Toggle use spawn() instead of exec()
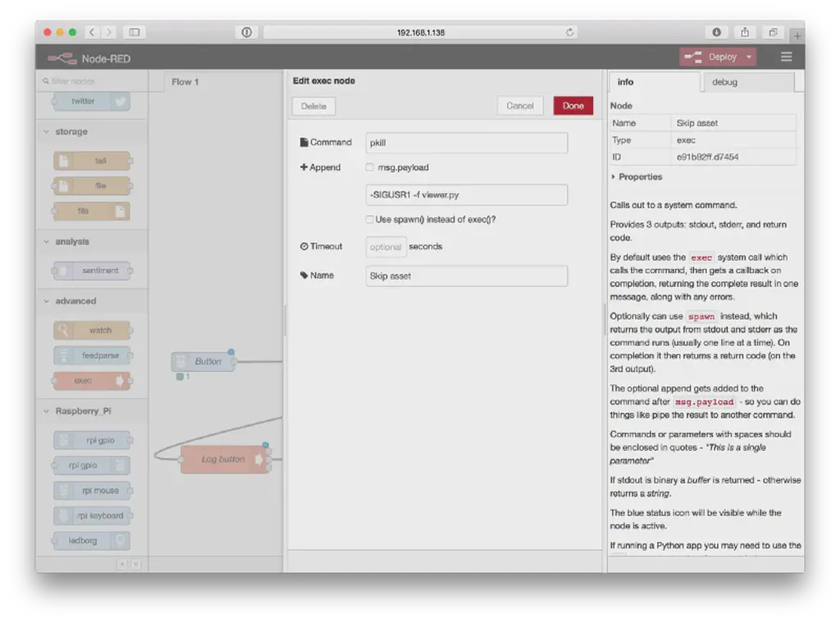Image resolution: width=840 pixels, height=623 pixels. click(370, 219)
